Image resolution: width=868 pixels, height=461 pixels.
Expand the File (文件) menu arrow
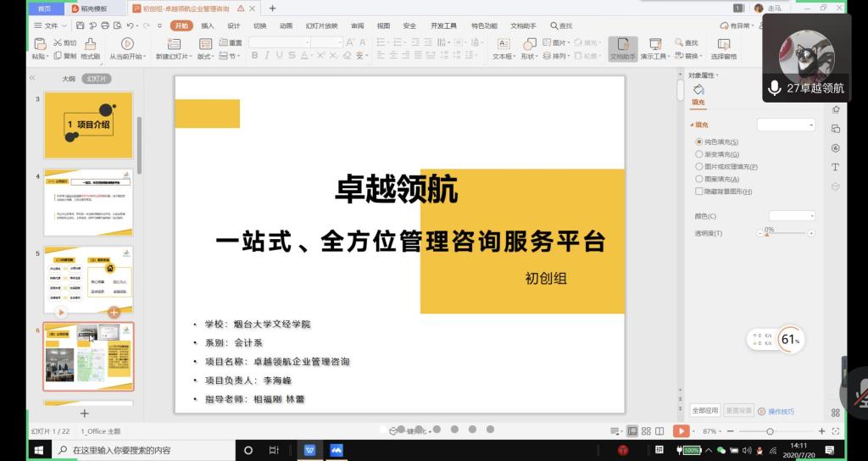pos(64,26)
